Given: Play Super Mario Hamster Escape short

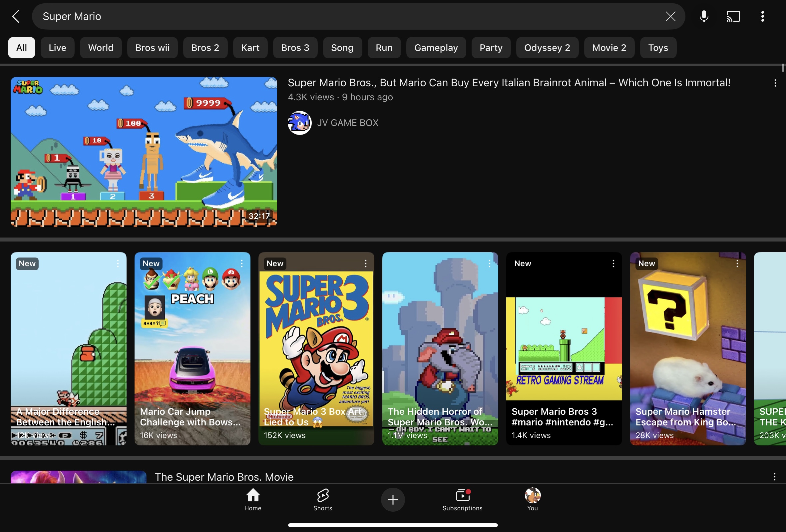Looking at the screenshot, I should coord(688,349).
